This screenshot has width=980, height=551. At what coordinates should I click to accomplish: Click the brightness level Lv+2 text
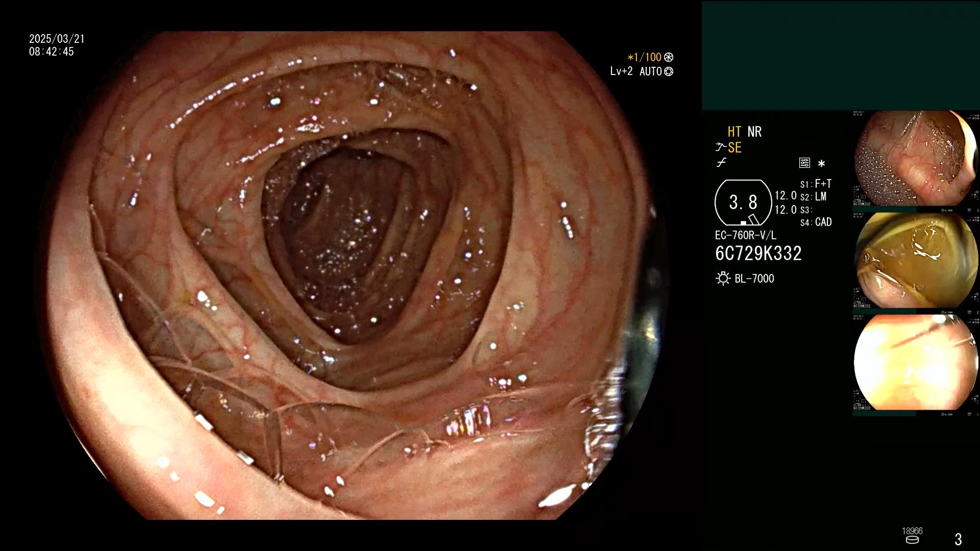tap(621, 71)
